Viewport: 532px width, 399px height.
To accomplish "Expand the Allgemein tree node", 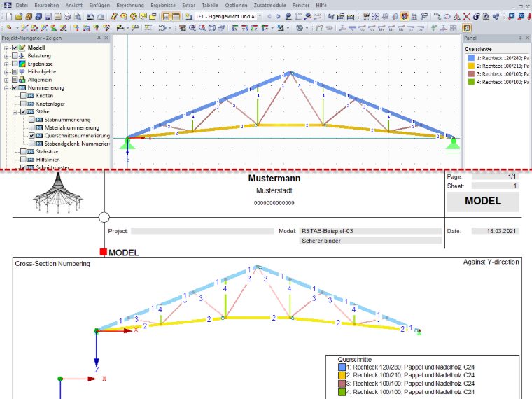I will click(x=6, y=80).
